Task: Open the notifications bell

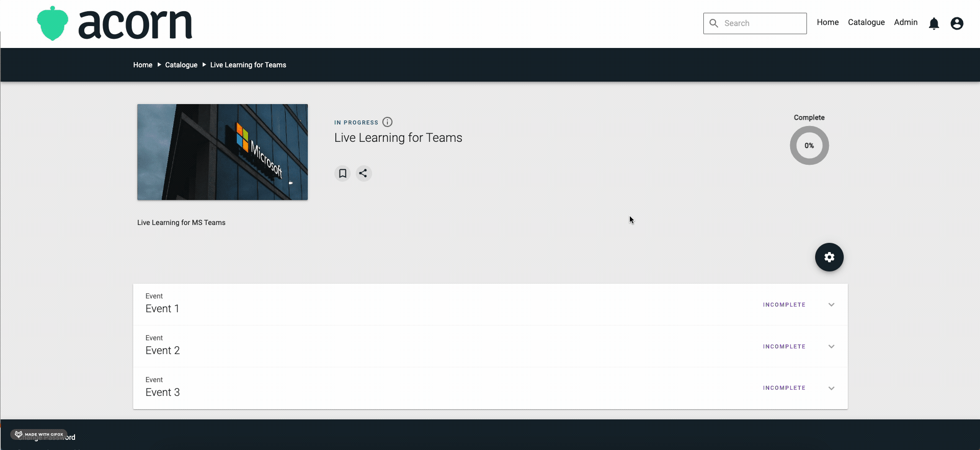Action: tap(934, 23)
